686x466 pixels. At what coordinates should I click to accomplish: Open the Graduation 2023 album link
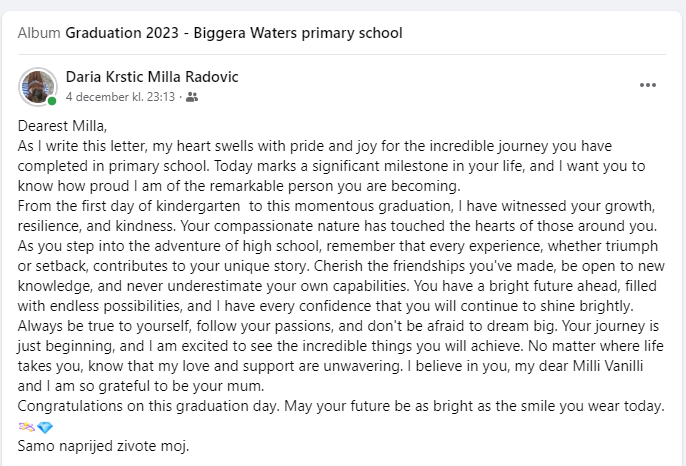click(233, 33)
